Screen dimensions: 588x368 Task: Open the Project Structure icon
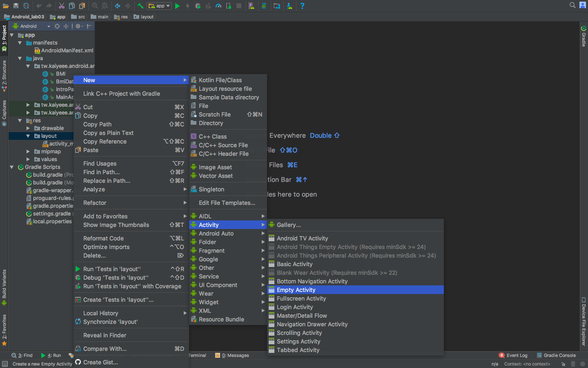(277, 6)
